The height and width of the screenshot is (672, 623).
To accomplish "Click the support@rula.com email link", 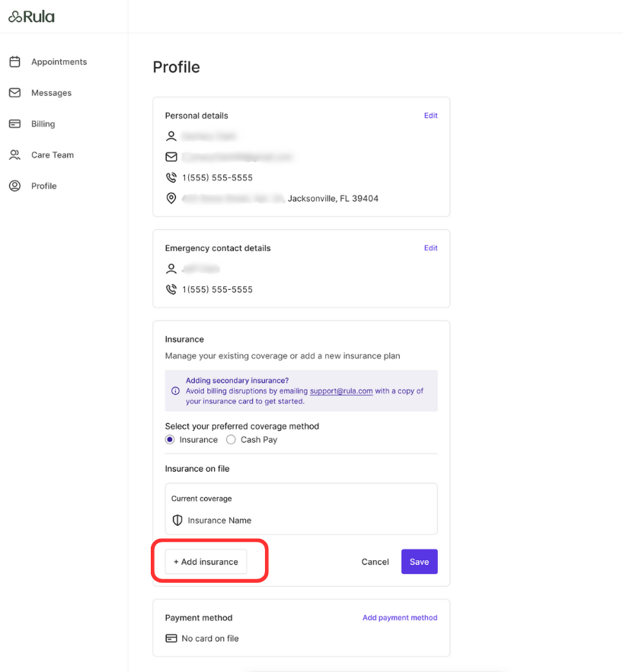I will tap(341, 391).
